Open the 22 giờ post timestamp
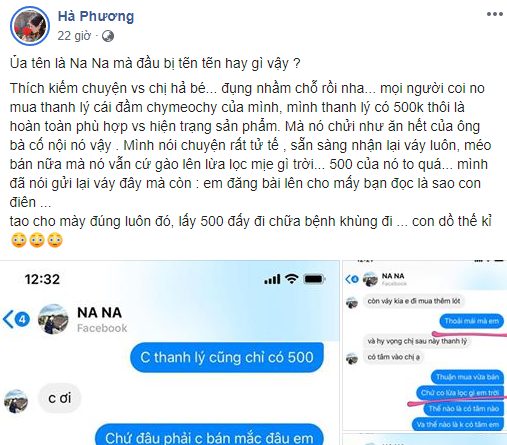 (74, 36)
